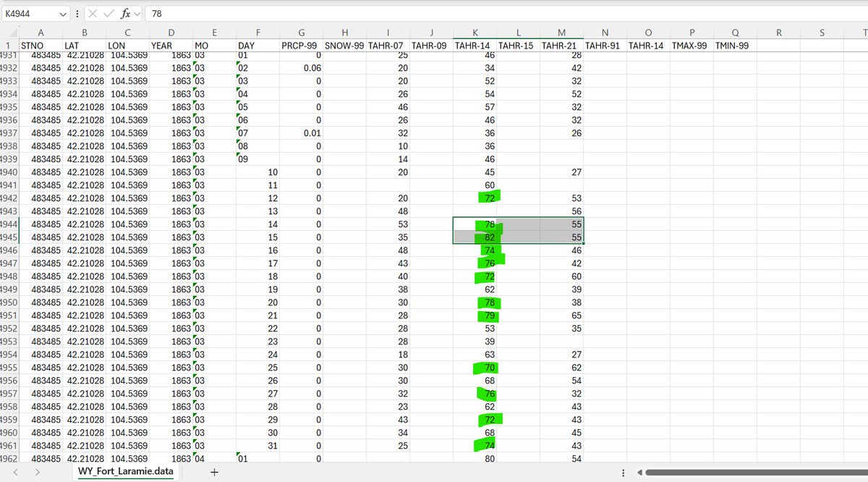Click the TAHR-91 header cell
Image resolution: width=868 pixels, height=482 pixels.
point(605,46)
